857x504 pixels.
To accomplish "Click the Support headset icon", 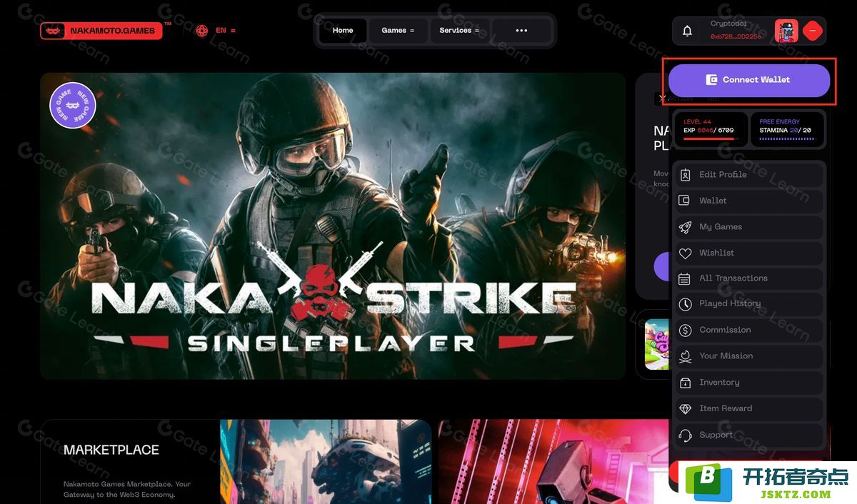I will [685, 435].
